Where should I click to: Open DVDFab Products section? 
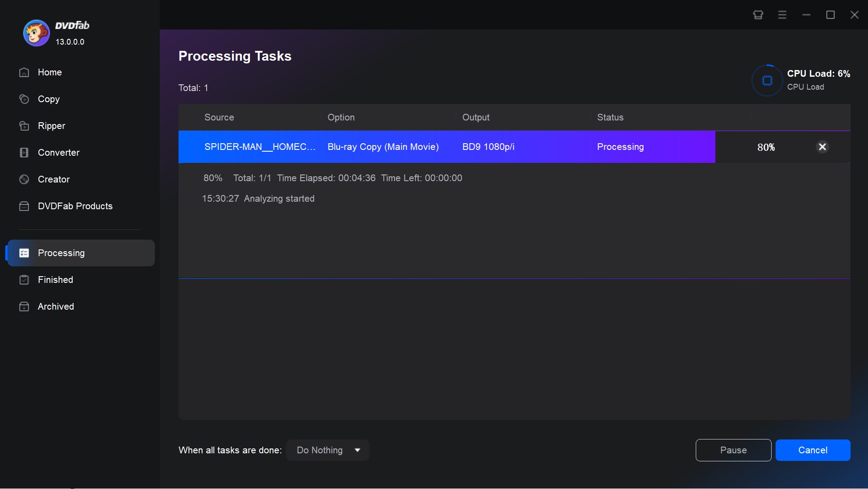[x=75, y=206]
